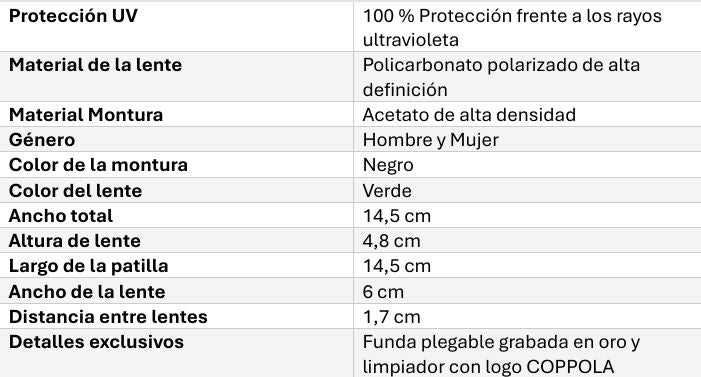Select the Altura de lente label
Screen dimensions: 701x377
[75, 241]
